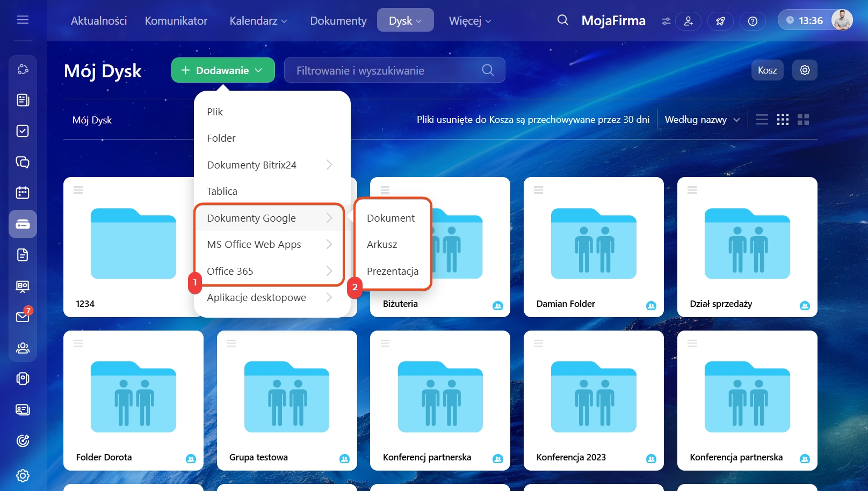
Task: Open the Konferencja 2023 folder
Action: coord(594,400)
